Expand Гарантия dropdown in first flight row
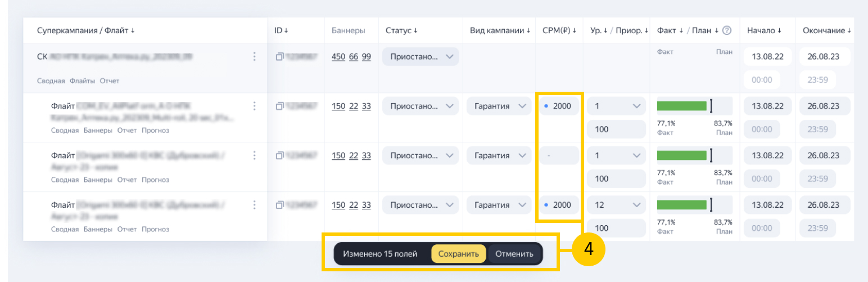Screen dimensions: 868x282 pyautogui.click(x=498, y=106)
